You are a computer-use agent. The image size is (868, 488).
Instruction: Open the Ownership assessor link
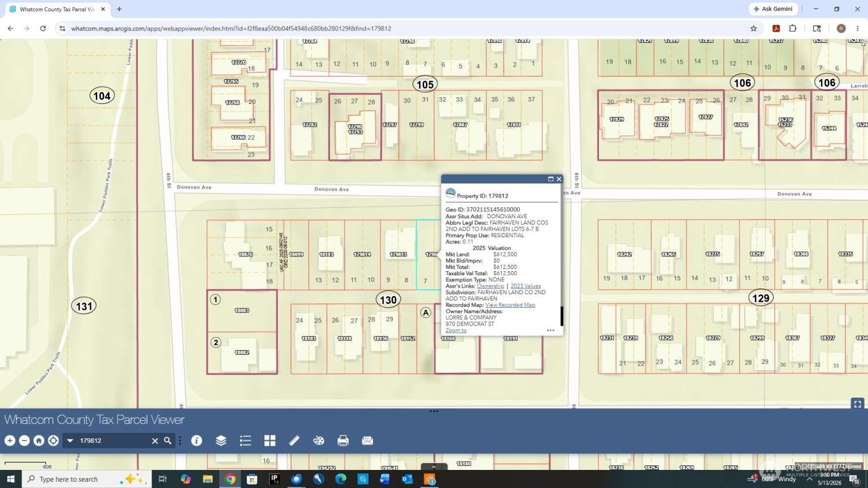(x=490, y=286)
